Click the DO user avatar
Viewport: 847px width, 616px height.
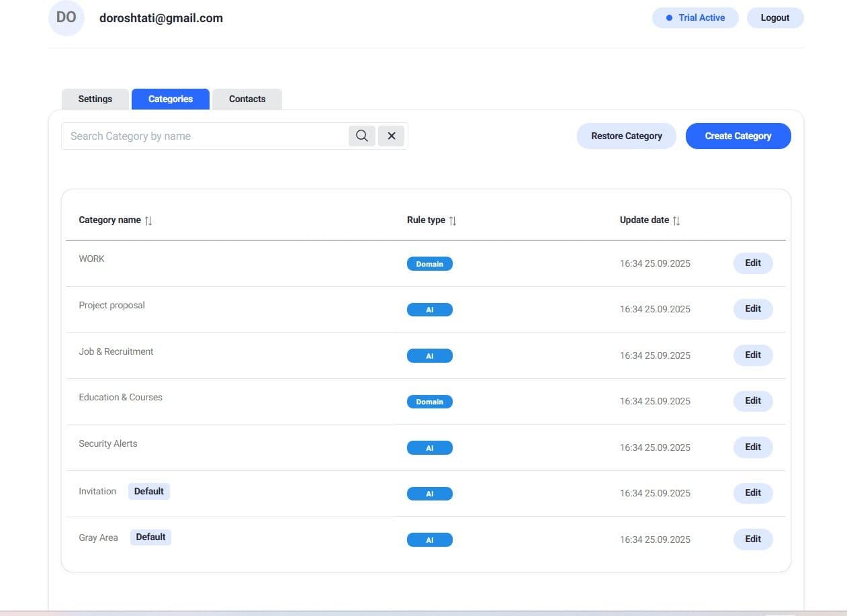point(66,18)
